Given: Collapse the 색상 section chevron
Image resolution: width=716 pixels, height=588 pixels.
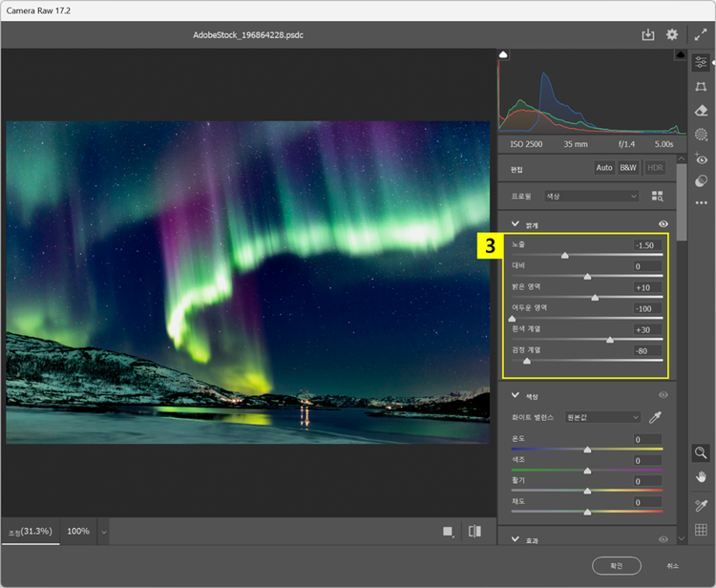Looking at the screenshot, I should pyautogui.click(x=516, y=394).
